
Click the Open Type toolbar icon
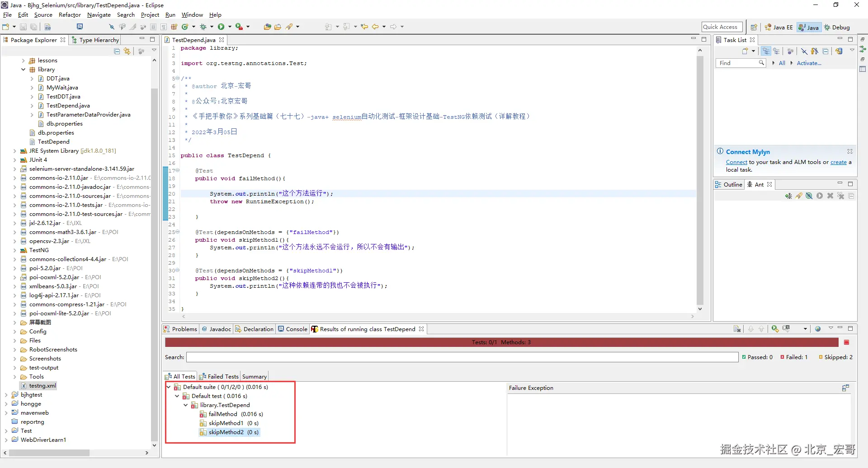[267, 27]
